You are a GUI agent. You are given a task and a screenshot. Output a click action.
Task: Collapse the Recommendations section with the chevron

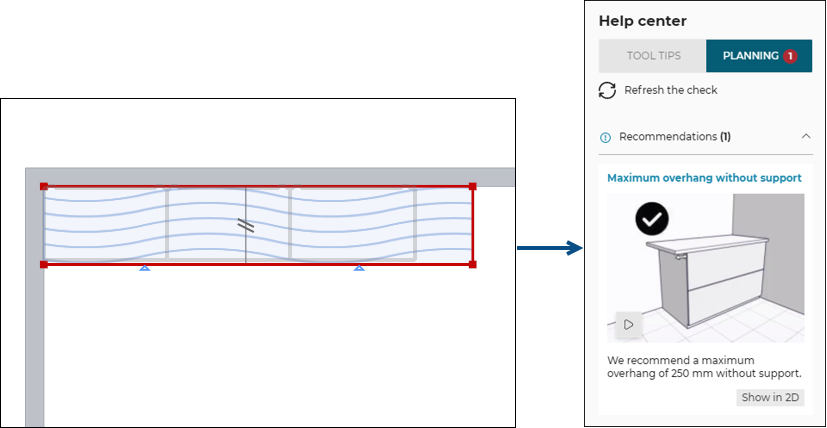coord(803,136)
